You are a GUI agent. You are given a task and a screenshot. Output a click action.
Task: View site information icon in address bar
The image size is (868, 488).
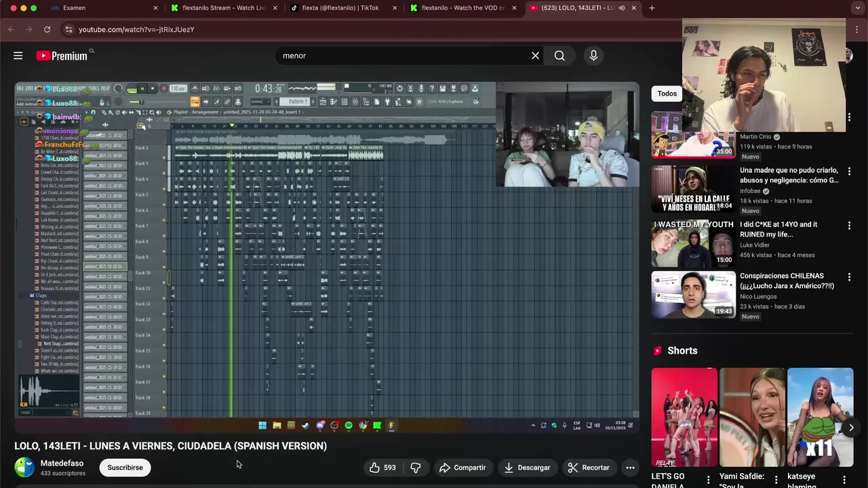pyautogui.click(x=68, y=30)
